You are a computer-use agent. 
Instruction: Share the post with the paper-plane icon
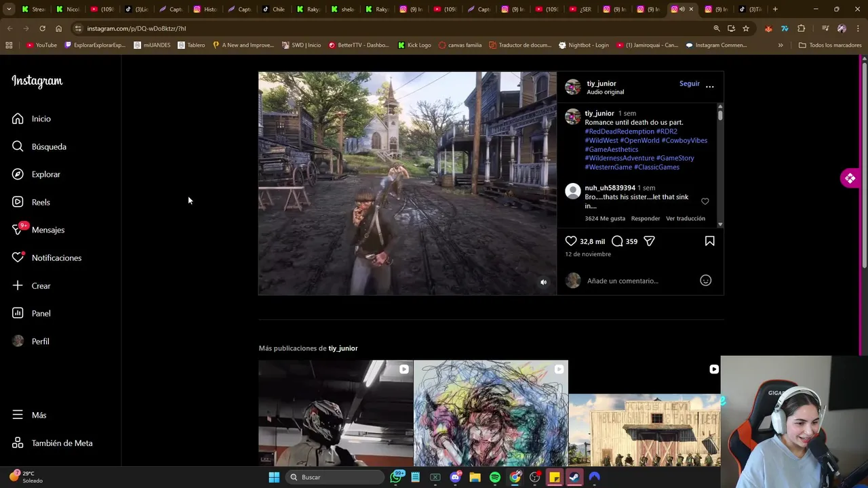click(649, 241)
